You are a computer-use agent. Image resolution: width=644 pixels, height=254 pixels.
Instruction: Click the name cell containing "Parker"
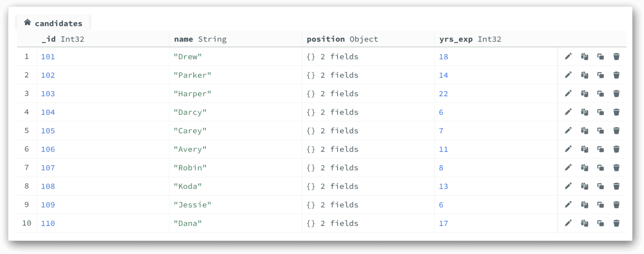(x=192, y=75)
